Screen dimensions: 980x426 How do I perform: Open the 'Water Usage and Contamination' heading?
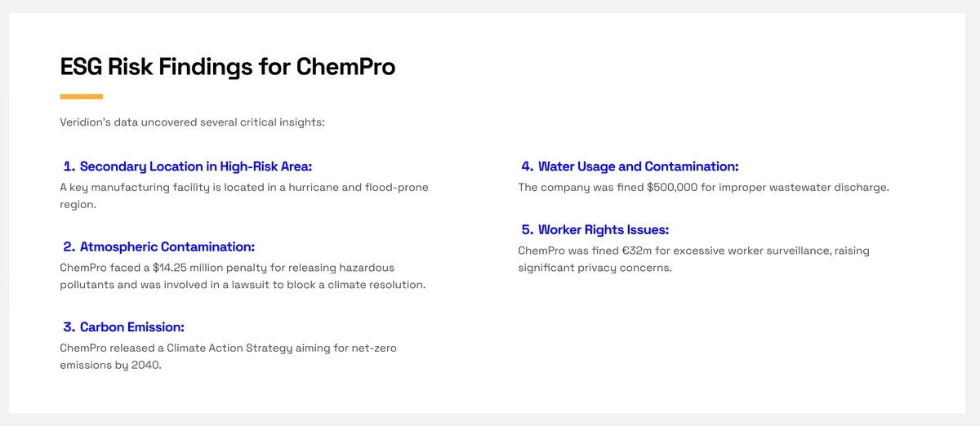click(639, 166)
